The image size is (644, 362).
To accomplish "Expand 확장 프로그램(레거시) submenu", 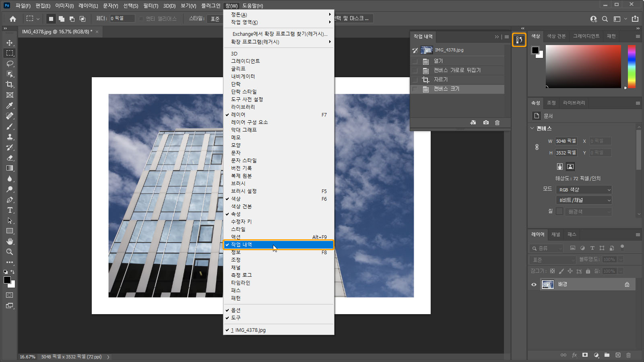I will click(x=279, y=42).
